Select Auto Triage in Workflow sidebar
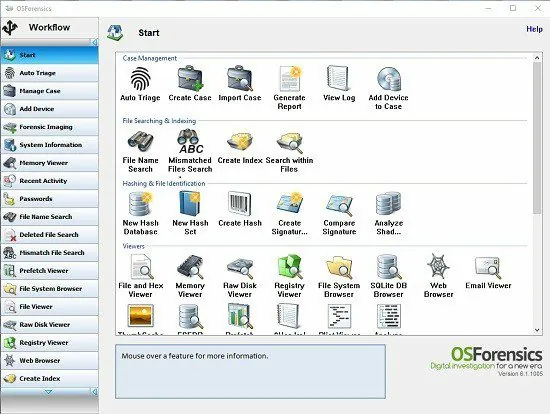The height and width of the screenshot is (414, 550). 49,73
